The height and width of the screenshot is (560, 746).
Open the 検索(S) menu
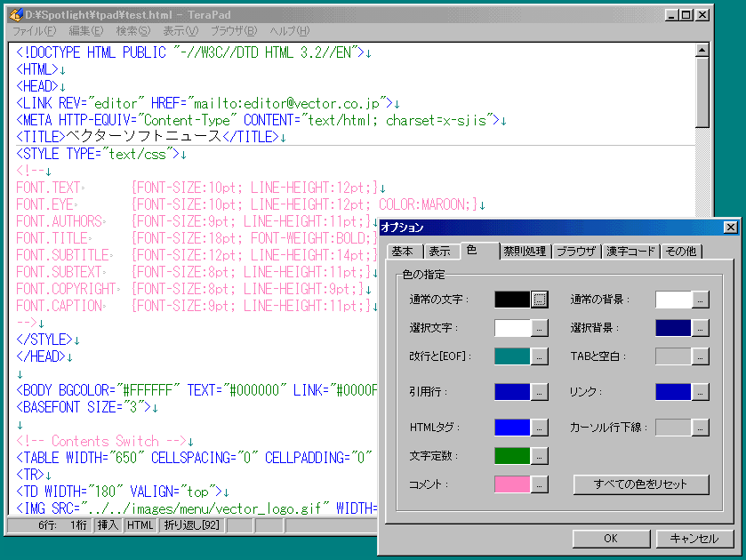coord(132,31)
